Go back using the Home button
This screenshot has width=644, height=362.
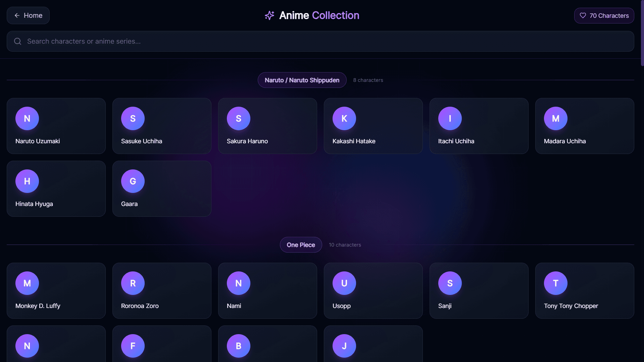tap(28, 15)
